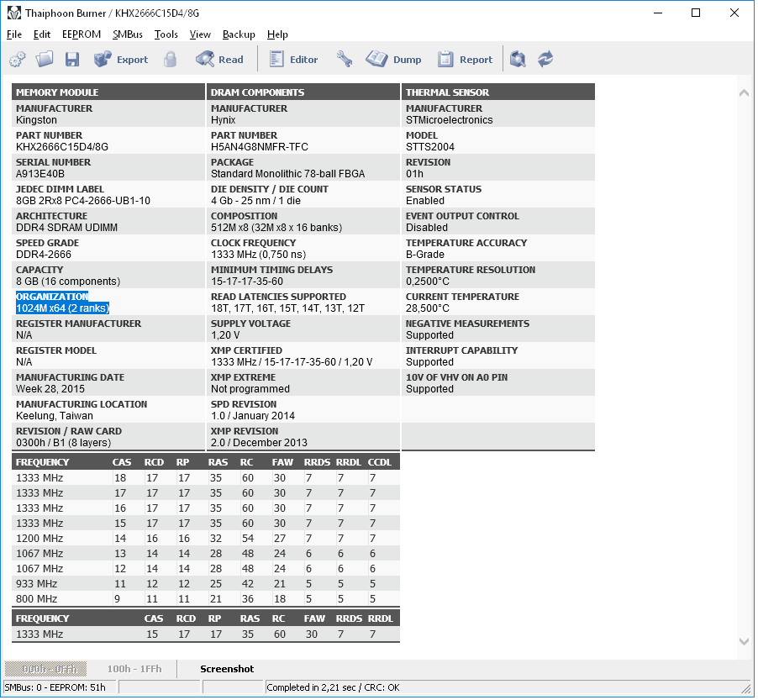Click the settings gear toolbar icon
This screenshot has width=758, height=700.
point(18,60)
